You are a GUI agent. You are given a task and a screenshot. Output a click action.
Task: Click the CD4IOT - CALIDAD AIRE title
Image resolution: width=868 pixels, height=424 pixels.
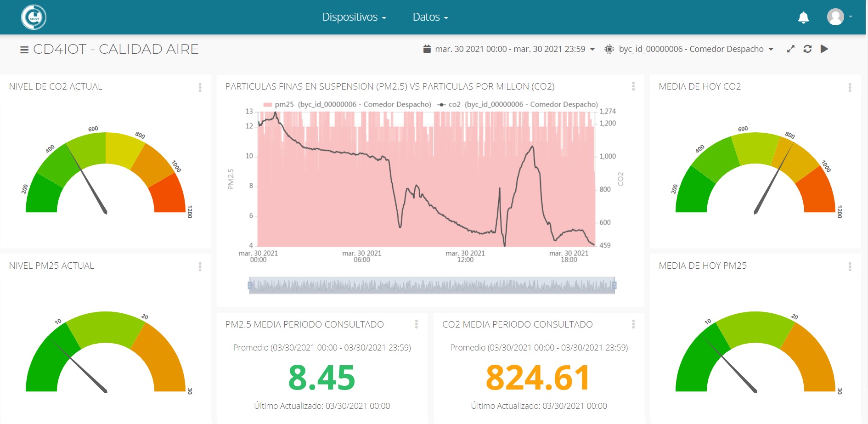tap(116, 49)
